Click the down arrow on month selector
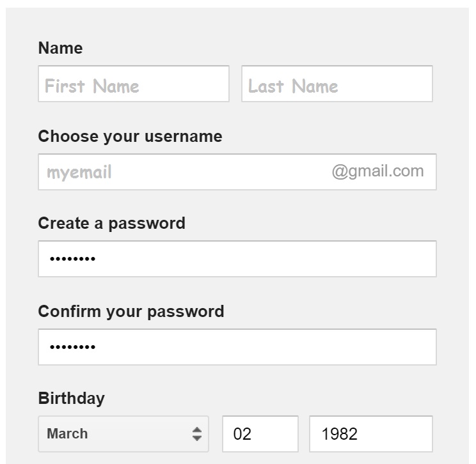476x464 pixels. 197,438
